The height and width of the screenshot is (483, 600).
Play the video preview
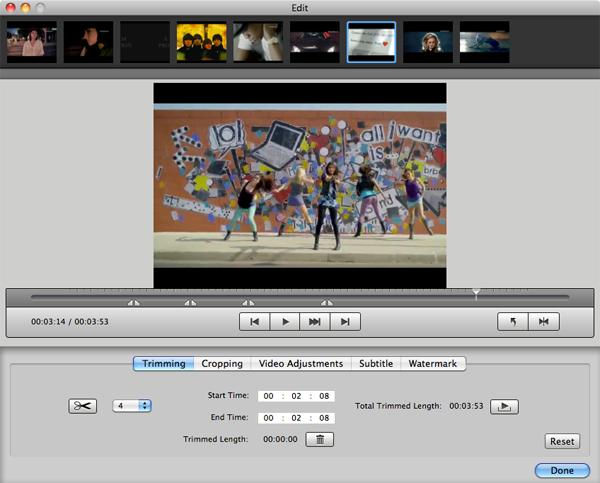tap(285, 321)
